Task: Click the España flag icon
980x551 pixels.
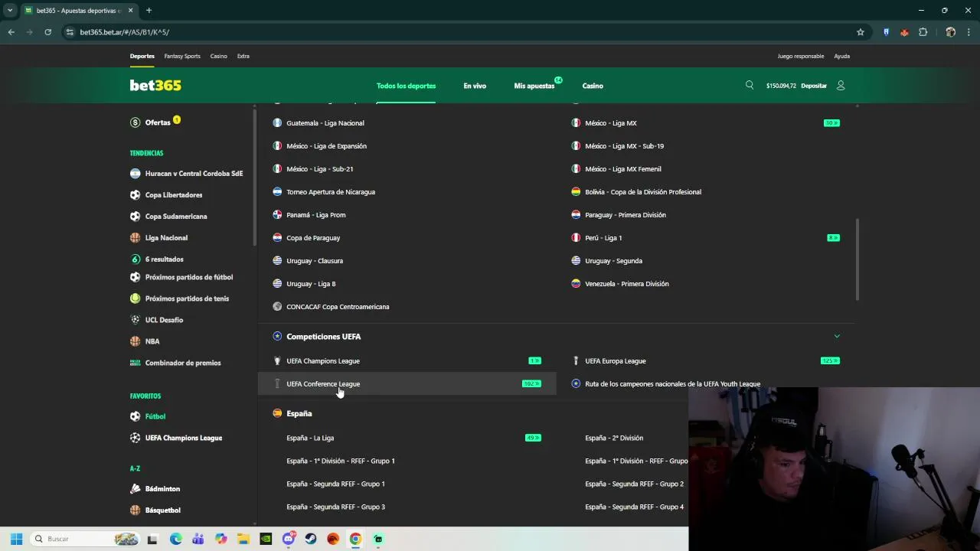Action: [277, 413]
